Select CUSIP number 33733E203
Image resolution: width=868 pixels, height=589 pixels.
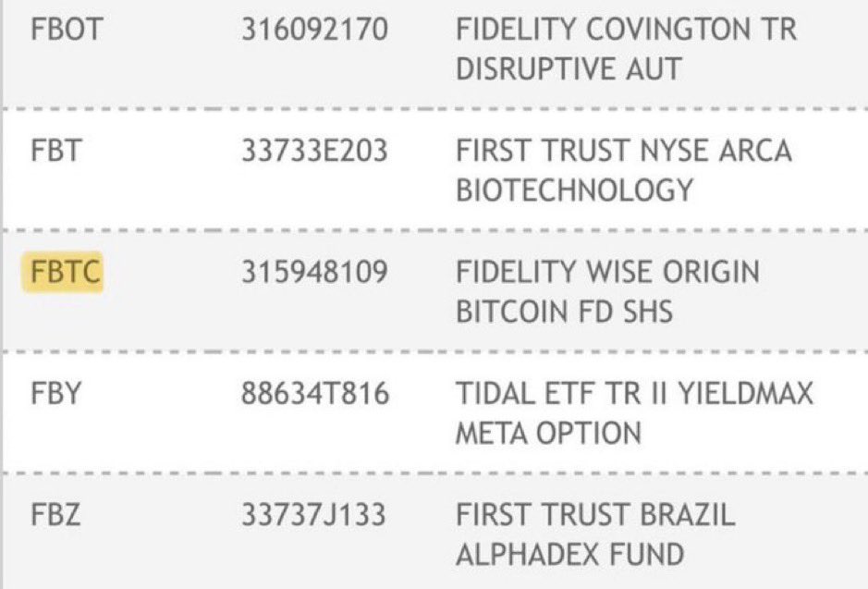click(x=314, y=151)
